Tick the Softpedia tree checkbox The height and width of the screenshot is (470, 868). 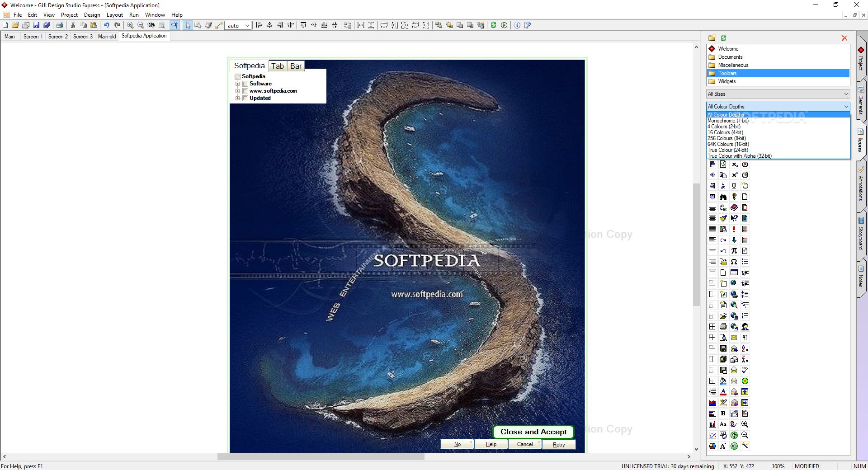pyautogui.click(x=238, y=77)
